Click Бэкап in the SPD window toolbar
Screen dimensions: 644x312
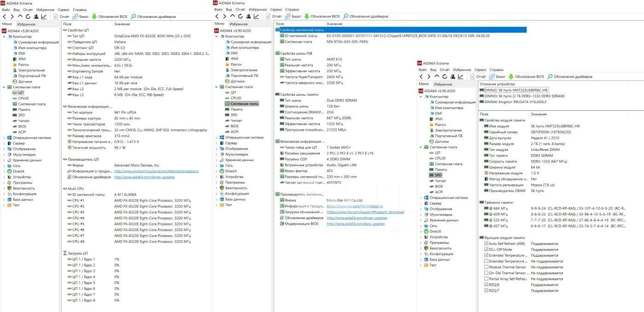click(497, 76)
